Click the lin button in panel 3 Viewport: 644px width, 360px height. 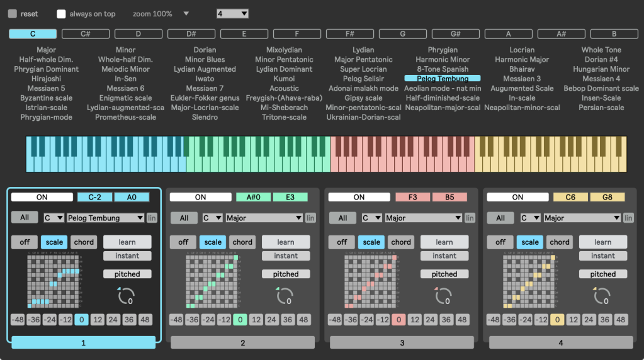[470, 218]
